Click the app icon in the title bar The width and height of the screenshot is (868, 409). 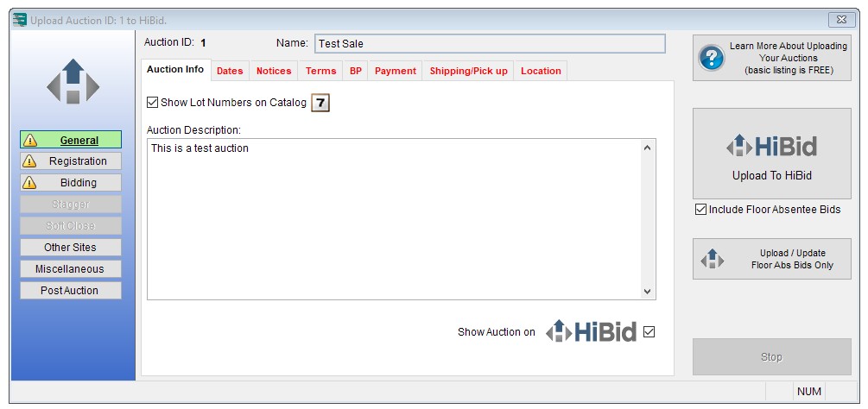19,20
